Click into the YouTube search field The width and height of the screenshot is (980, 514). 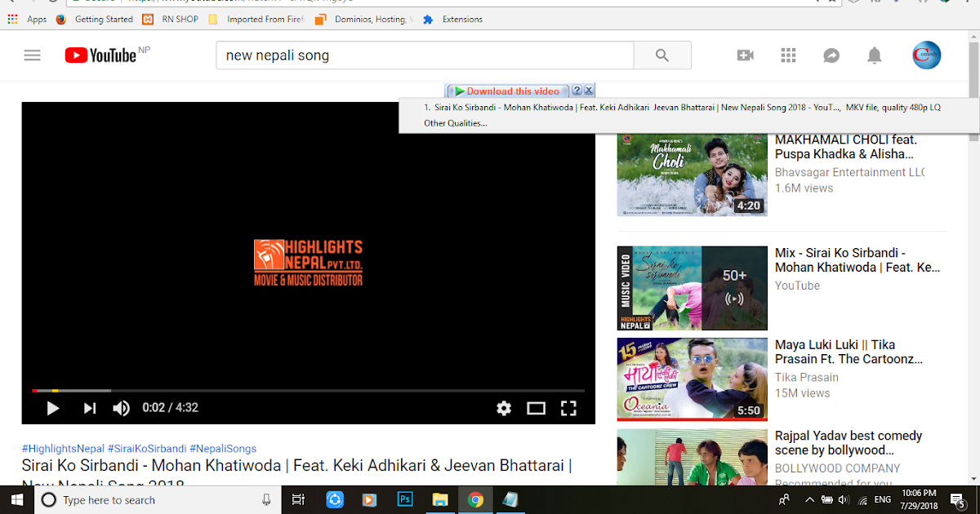[425, 55]
